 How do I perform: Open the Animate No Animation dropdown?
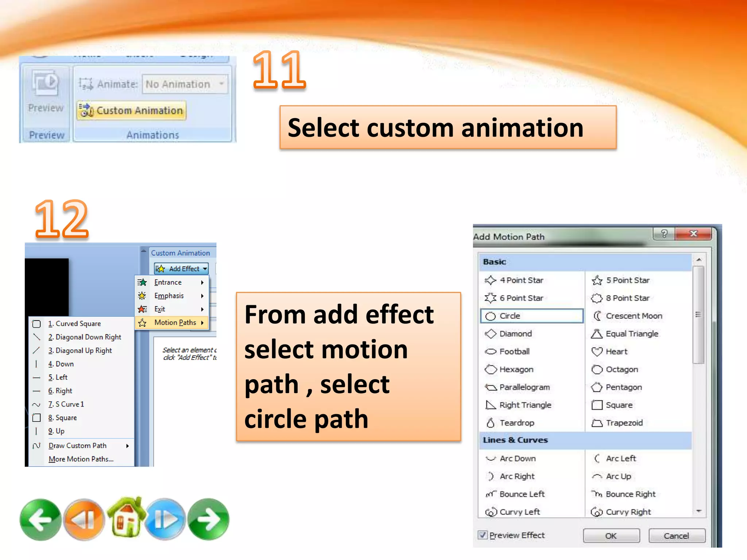(185, 84)
